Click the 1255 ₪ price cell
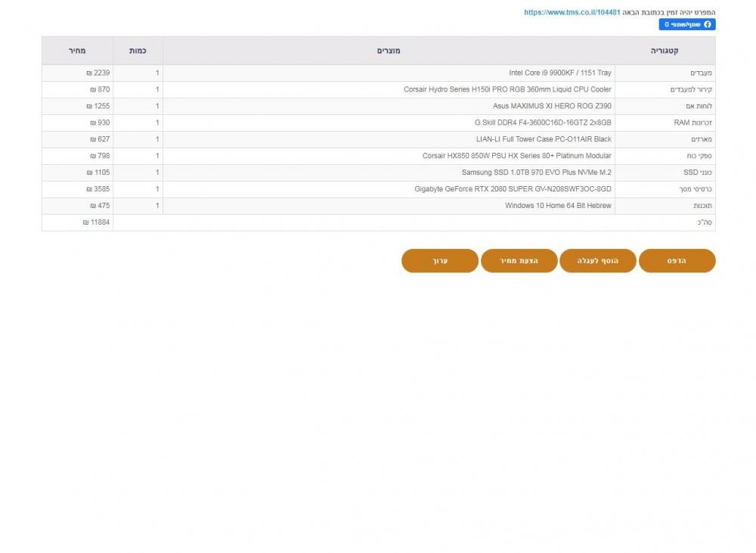The image size is (756, 553). click(x=78, y=106)
